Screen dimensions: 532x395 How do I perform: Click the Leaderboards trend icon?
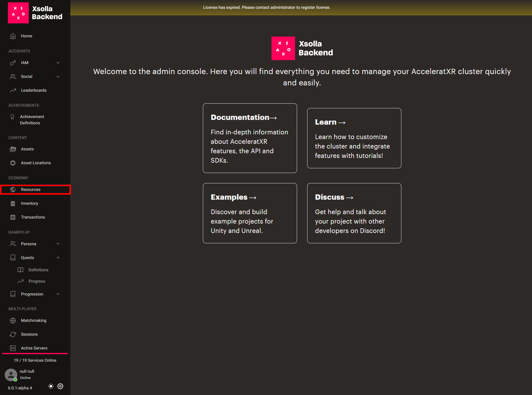pos(13,90)
